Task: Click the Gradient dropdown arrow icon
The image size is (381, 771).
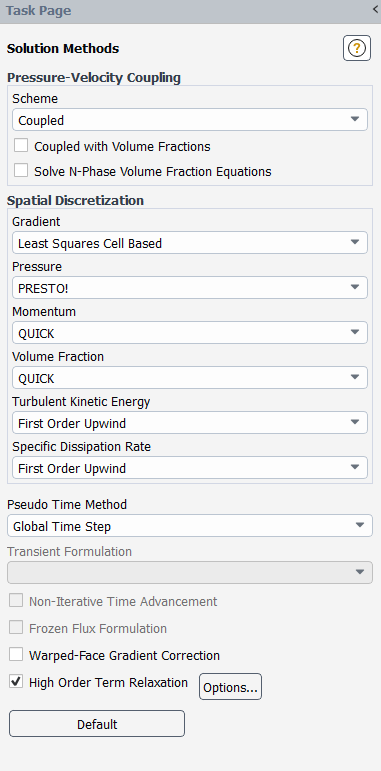Action: click(x=355, y=242)
